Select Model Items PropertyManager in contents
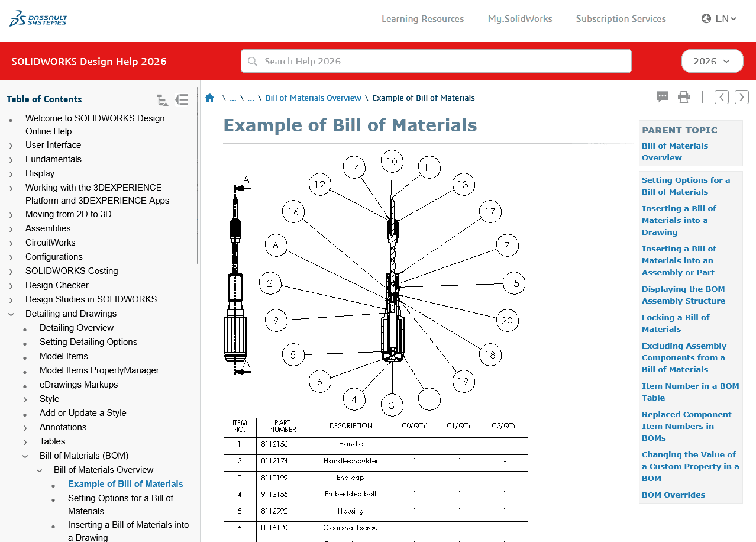This screenshot has height=542, width=756. click(99, 370)
